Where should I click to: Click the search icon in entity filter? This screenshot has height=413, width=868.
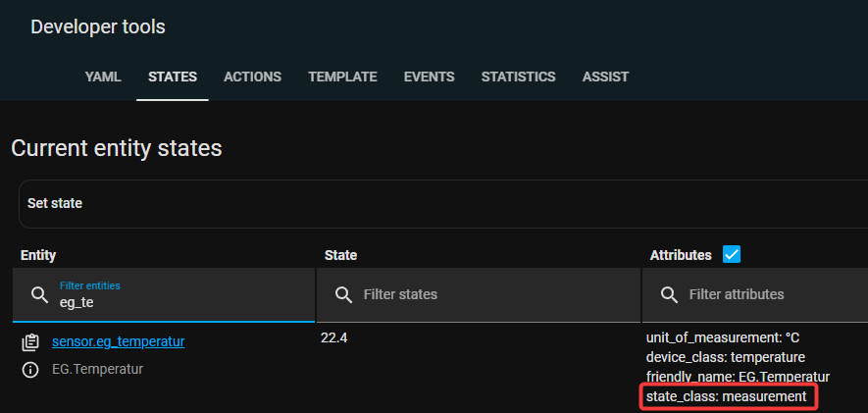click(39, 295)
